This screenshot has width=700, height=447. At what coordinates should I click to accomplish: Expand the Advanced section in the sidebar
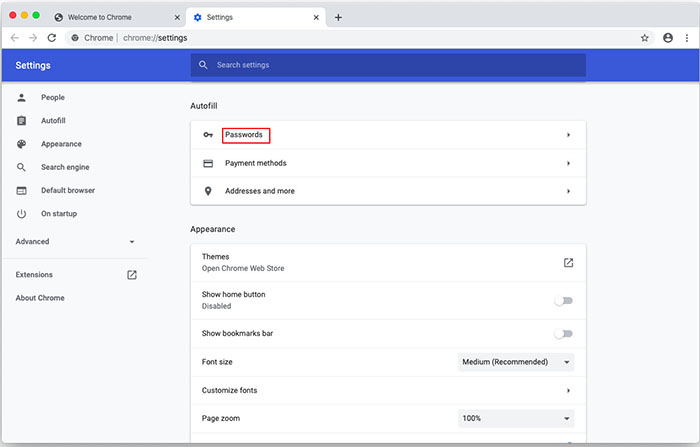tap(75, 242)
